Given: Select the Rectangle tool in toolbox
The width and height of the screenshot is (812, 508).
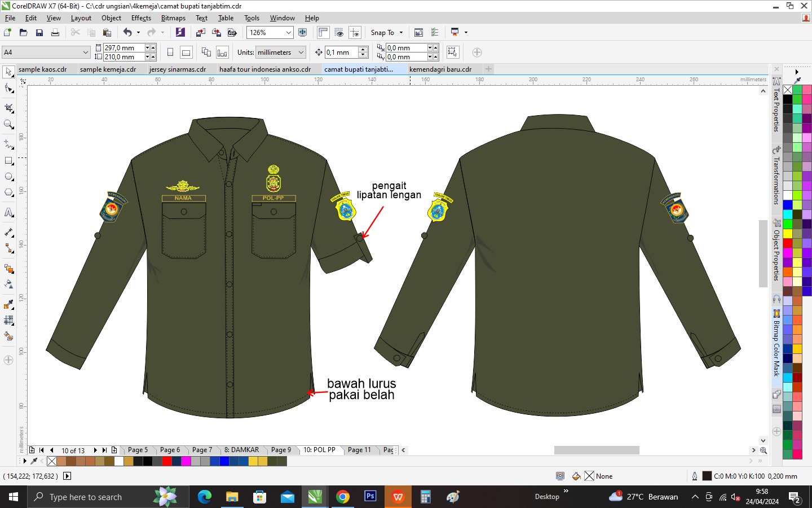Looking at the screenshot, I should click(8, 161).
